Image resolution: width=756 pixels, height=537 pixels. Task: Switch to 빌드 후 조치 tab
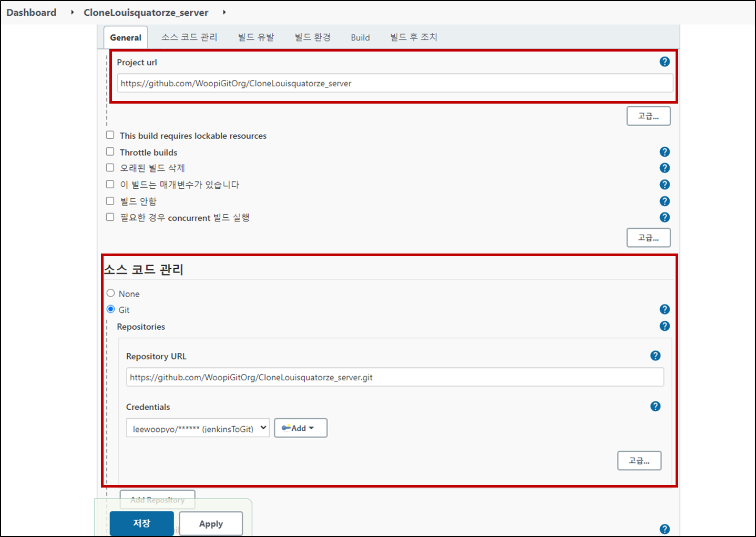point(414,37)
